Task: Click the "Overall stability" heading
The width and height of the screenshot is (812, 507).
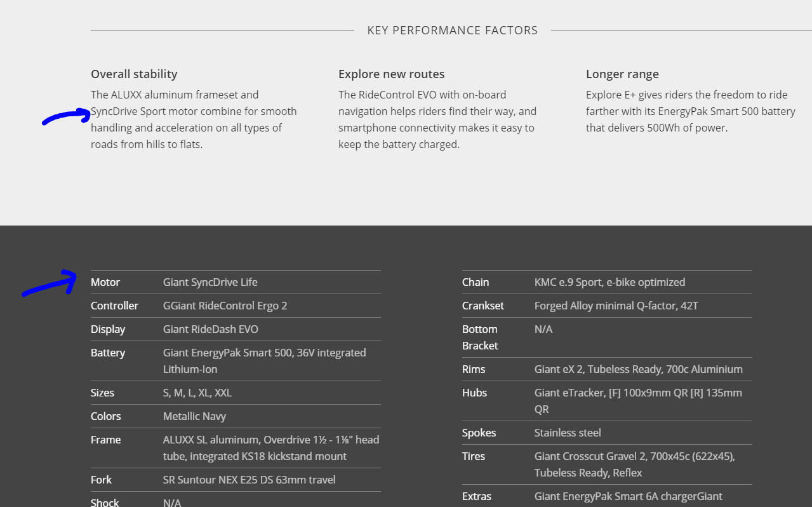Action: [x=134, y=74]
